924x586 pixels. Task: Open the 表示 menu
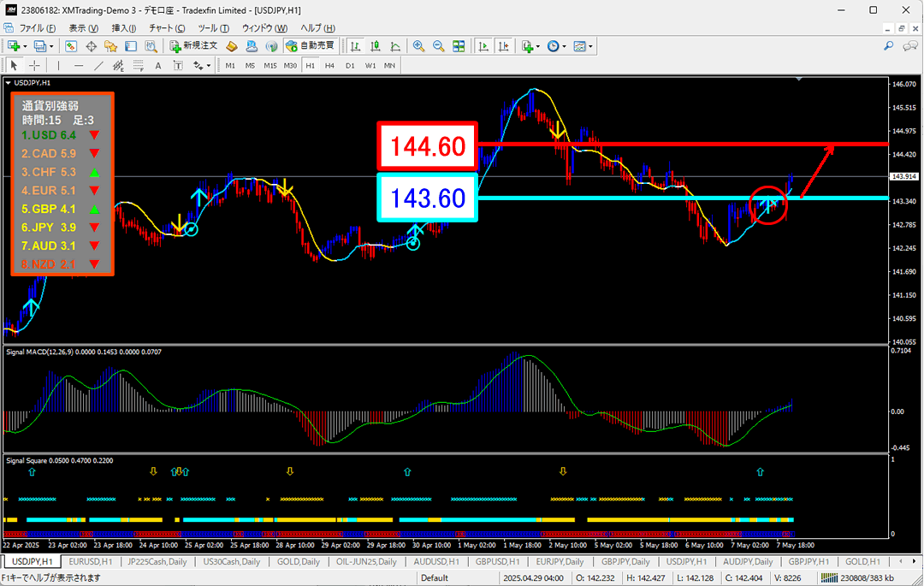coord(83,27)
